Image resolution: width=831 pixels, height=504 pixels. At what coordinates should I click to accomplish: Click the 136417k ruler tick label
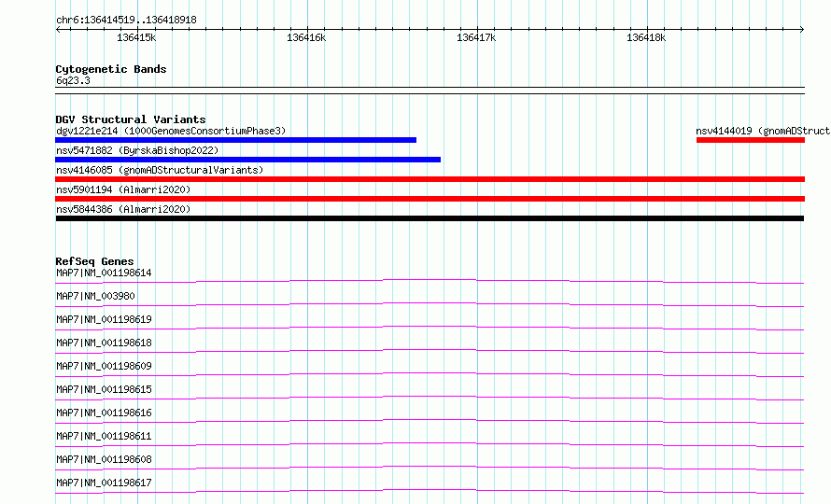476,37
